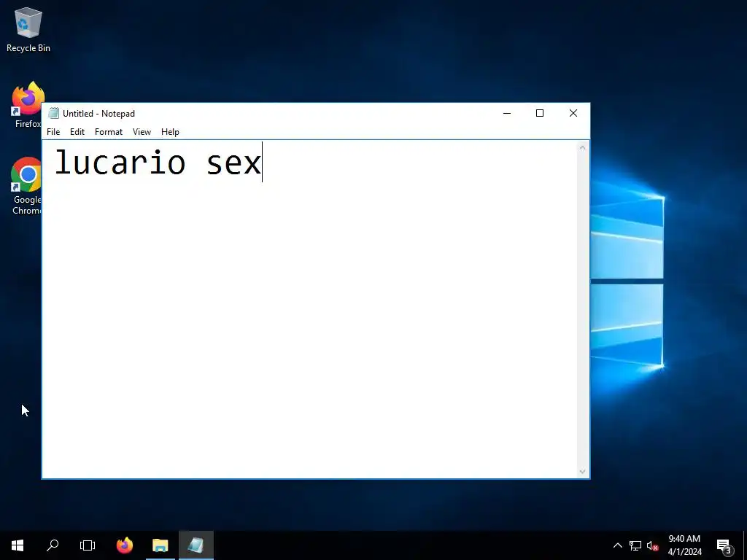The height and width of the screenshot is (560, 747).
Task: Open taskbar Search magnifier
Action: (x=53, y=545)
